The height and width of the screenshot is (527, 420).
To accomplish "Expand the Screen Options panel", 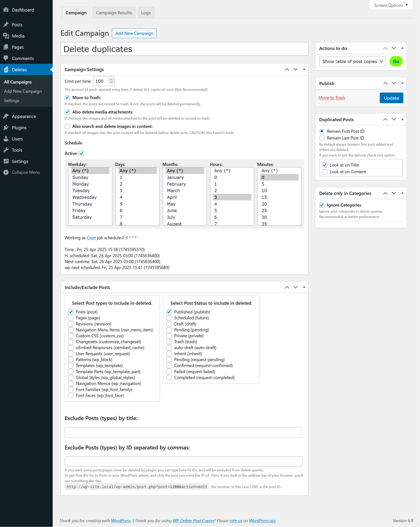I will [391, 5].
